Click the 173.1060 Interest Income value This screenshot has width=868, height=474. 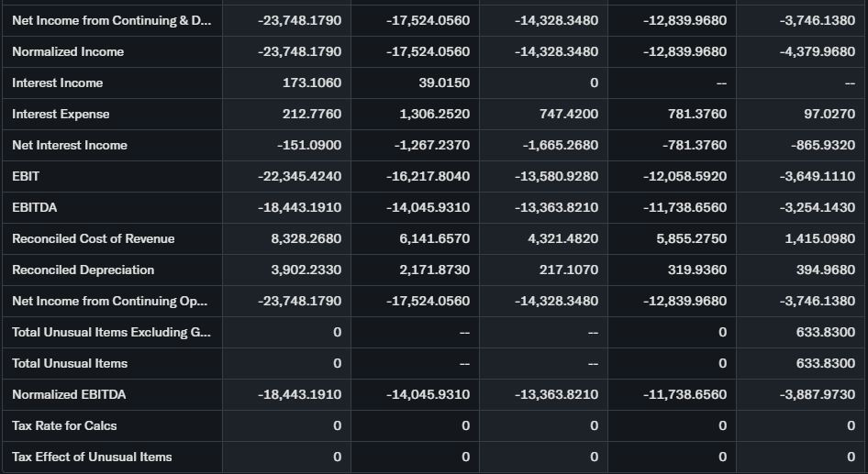coord(312,83)
